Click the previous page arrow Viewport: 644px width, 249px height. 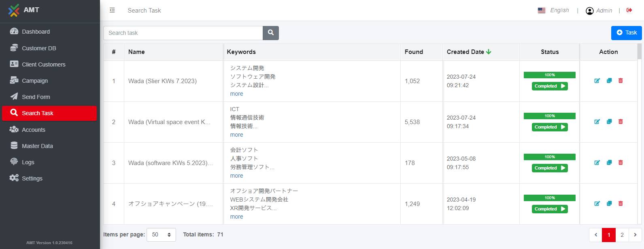tap(596, 235)
